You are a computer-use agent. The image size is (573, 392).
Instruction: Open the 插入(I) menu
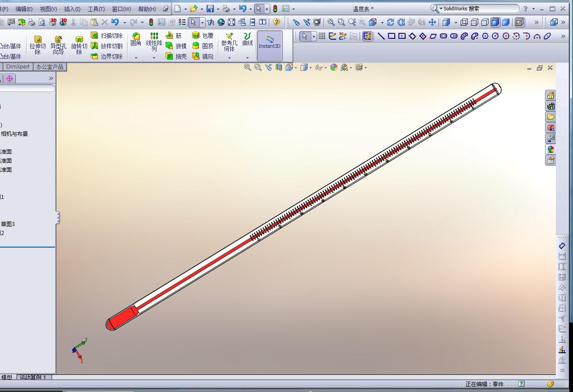pos(72,9)
